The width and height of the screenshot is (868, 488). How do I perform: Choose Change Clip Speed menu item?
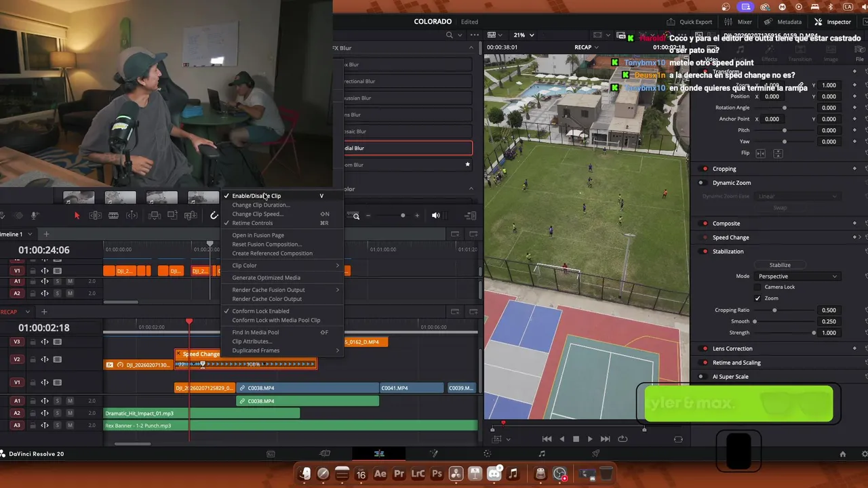(282, 214)
